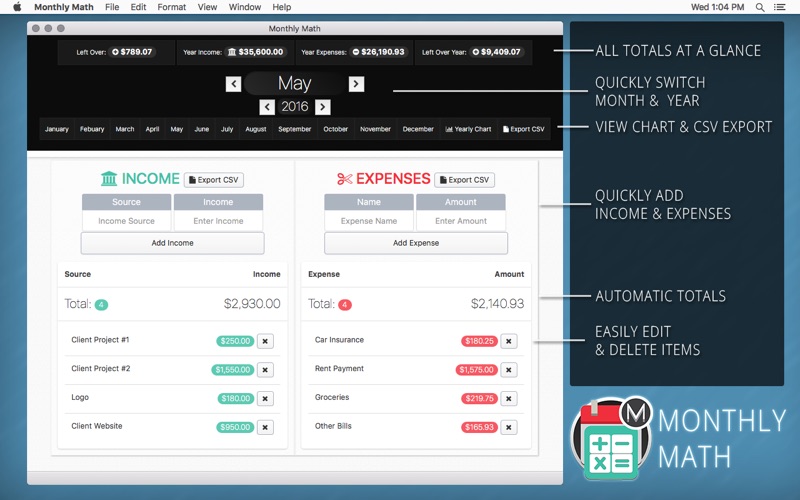Go to the next month arrow

356,84
